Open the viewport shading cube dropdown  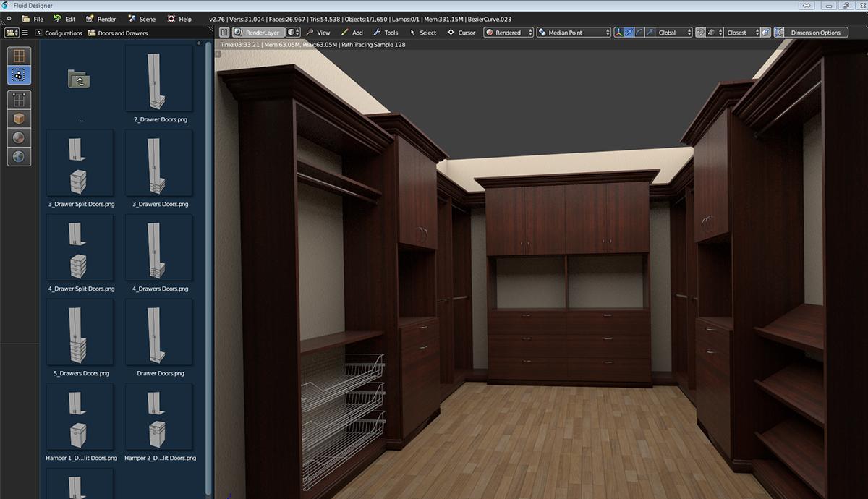pyautogui.click(x=293, y=33)
